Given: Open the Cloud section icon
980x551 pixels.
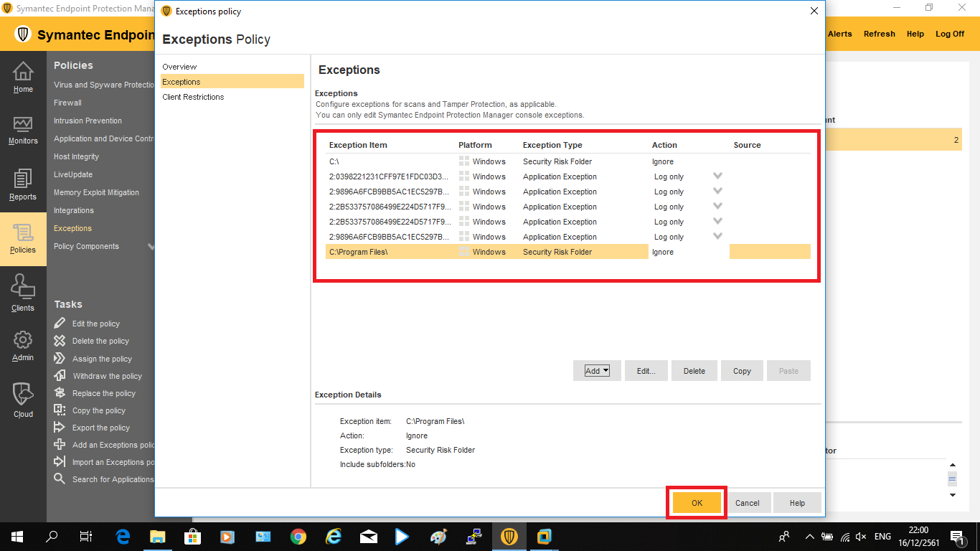Looking at the screenshot, I should tap(23, 395).
